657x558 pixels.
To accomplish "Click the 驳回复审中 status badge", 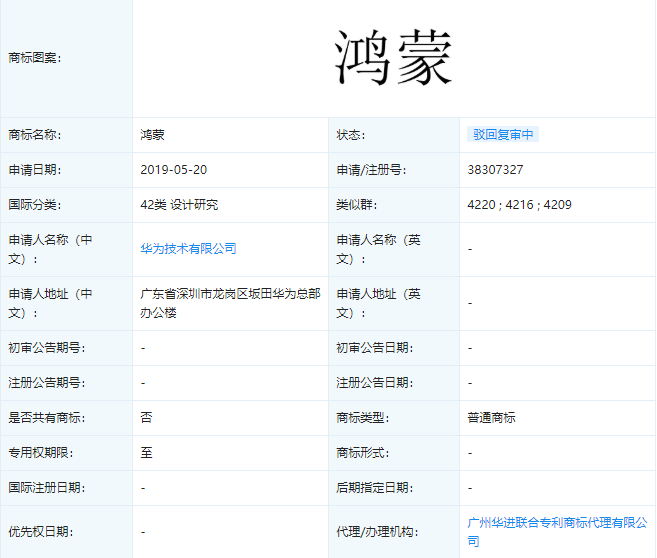I will pos(503,134).
